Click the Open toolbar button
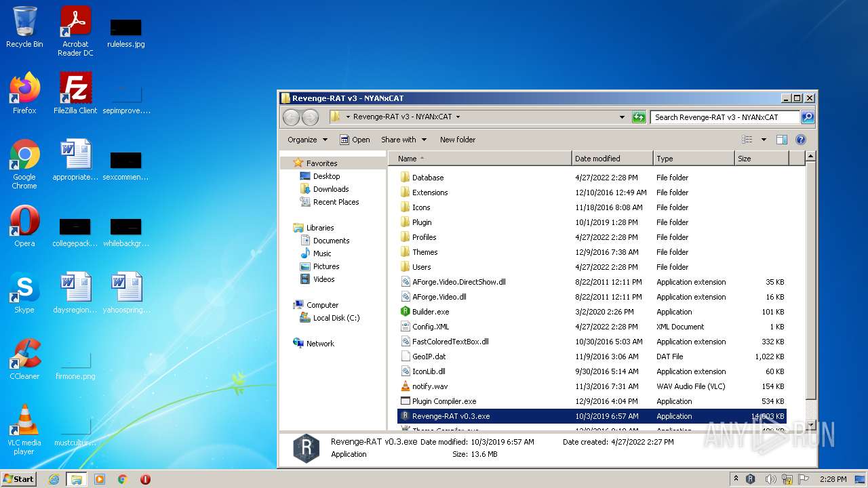The image size is (868, 488). click(x=355, y=140)
